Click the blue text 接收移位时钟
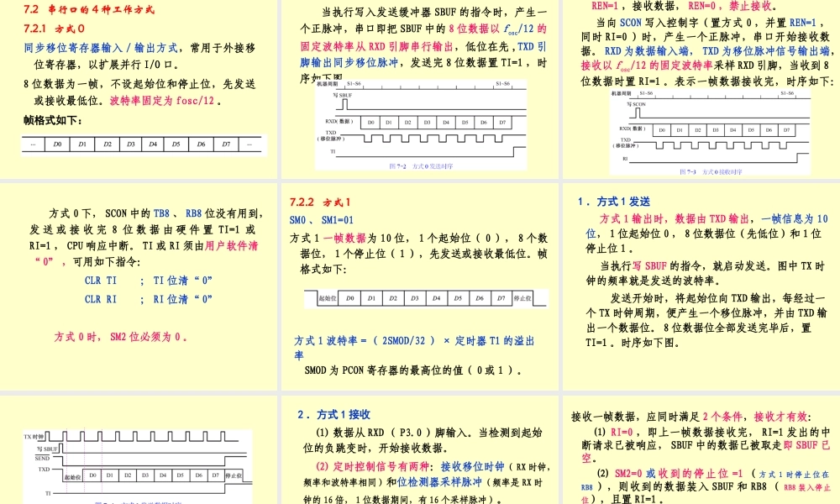This screenshot has width=840, height=504. (x=472, y=466)
